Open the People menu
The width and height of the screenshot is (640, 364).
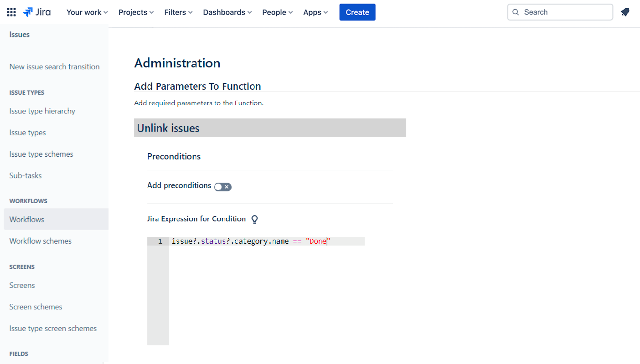(277, 12)
